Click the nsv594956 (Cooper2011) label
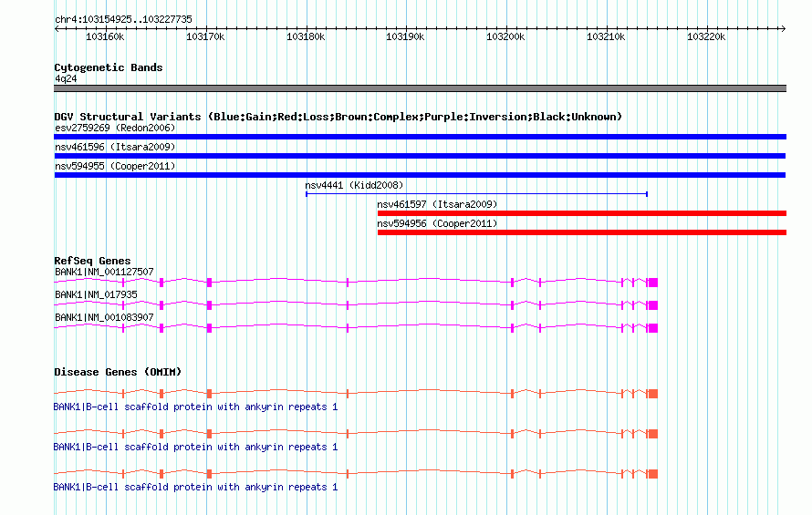The image size is (812, 515). pos(437,223)
